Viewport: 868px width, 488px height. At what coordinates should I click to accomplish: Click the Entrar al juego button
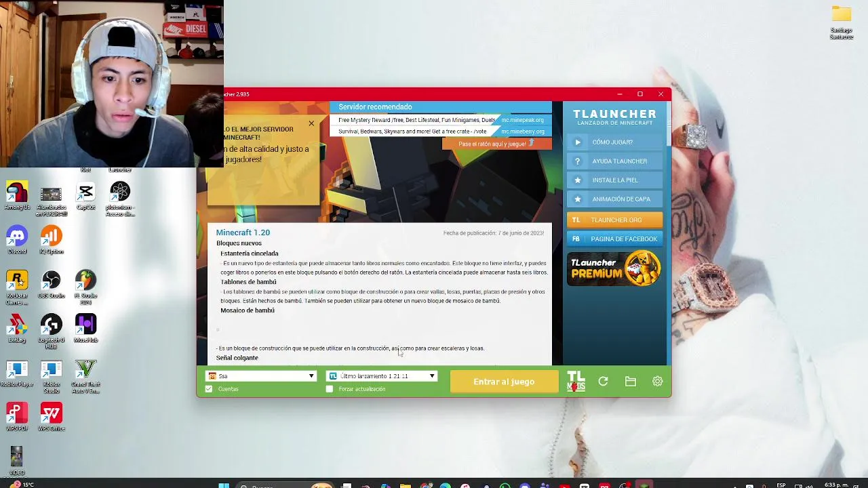pos(504,382)
